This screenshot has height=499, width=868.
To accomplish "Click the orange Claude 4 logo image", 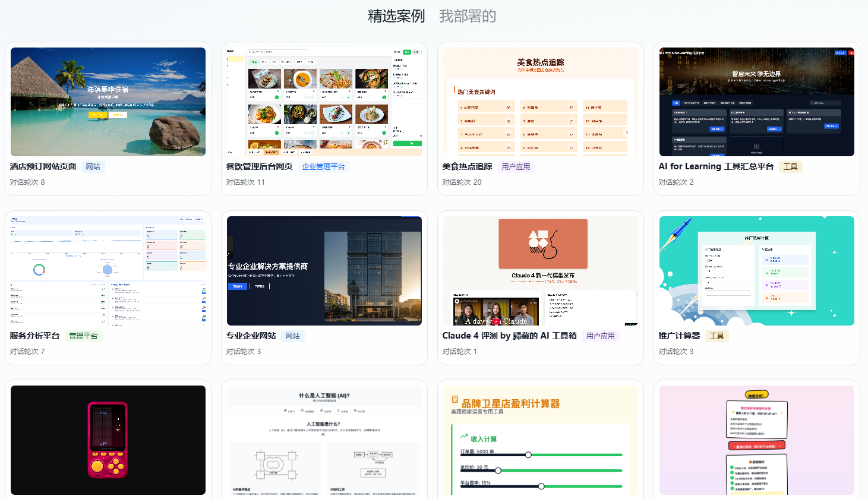I will click(x=543, y=244).
